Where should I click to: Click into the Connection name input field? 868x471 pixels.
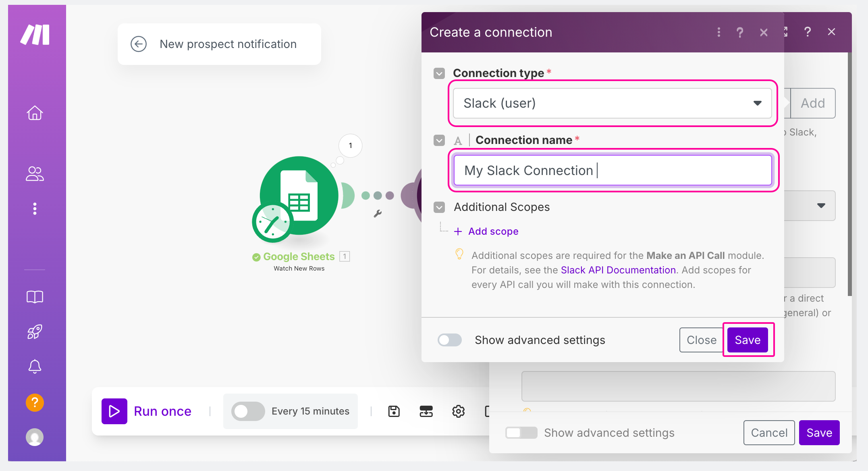pyautogui.click(x=613, y=171)
